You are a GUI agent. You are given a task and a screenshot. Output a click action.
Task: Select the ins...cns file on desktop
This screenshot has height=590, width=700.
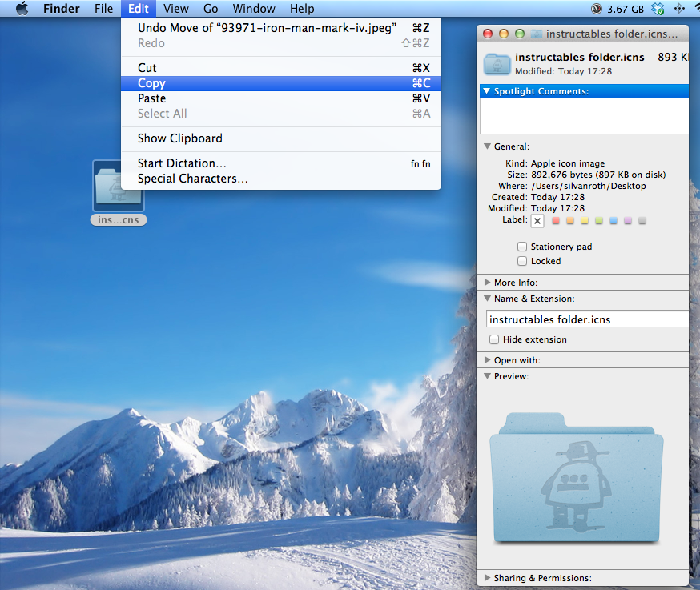[119, 193]
